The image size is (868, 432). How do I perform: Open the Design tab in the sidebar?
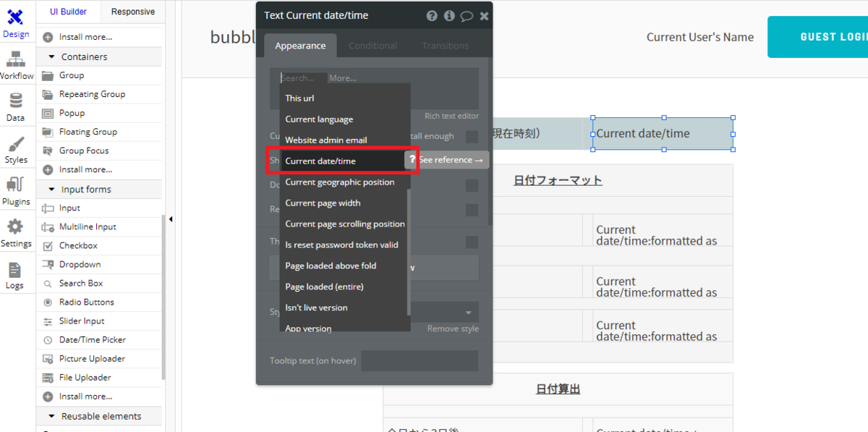(x=15, y=23)
